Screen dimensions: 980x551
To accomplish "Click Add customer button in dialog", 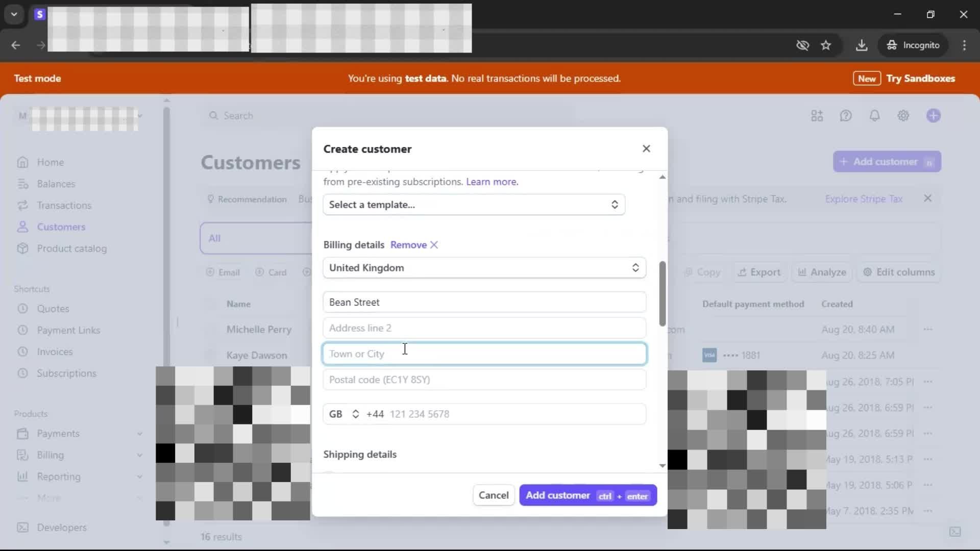I will 587,495.
